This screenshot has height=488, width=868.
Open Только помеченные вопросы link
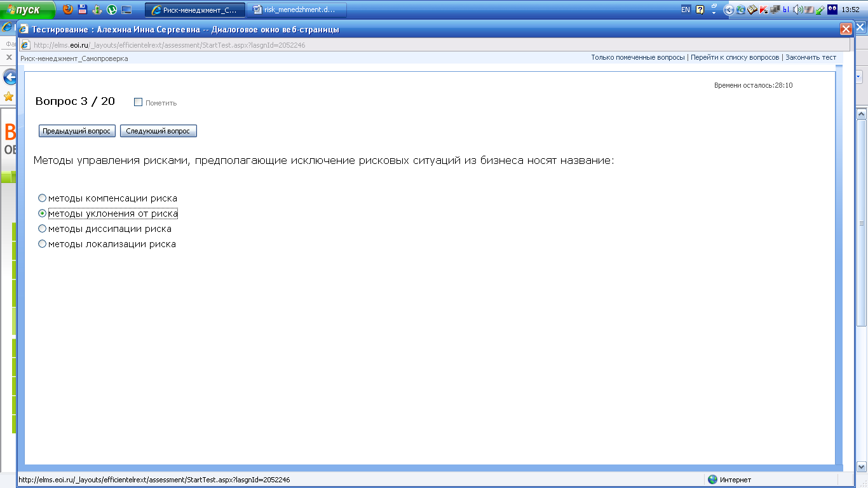click(x=638, y=57)
